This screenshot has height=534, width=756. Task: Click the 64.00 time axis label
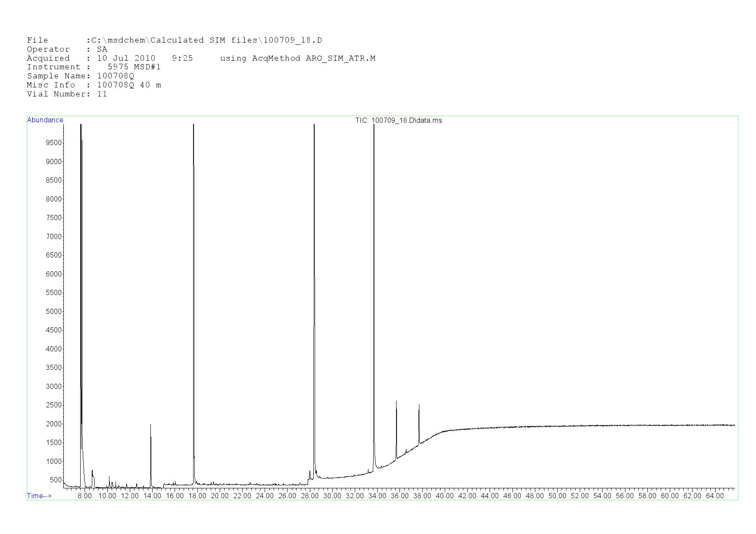tap(714, 496)
